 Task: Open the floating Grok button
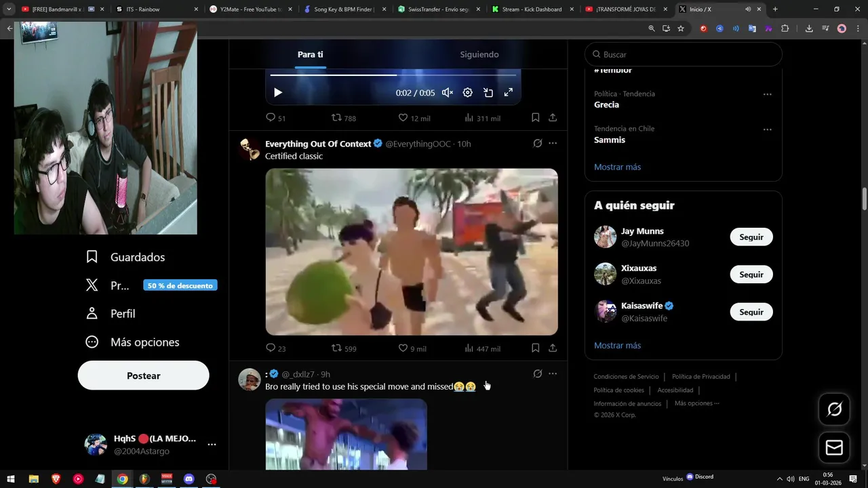[x=835, y=409]
